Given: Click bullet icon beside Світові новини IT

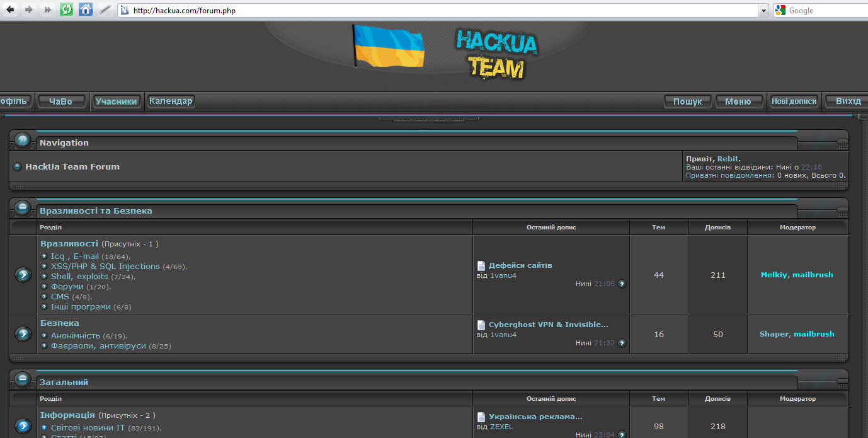Looking at the screenshot, I should 44,427.
